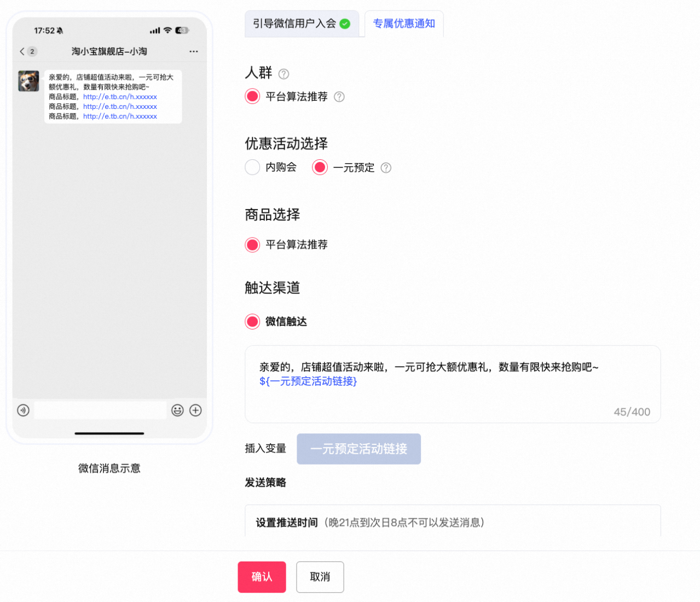700x602 pixels.
Task: Click the ${一元预定活动链接} variable in message
Action: (308, 381)
